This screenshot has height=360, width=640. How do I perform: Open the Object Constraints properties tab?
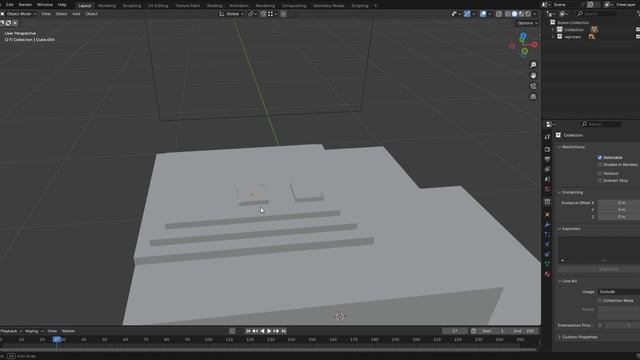click(547, 254)
